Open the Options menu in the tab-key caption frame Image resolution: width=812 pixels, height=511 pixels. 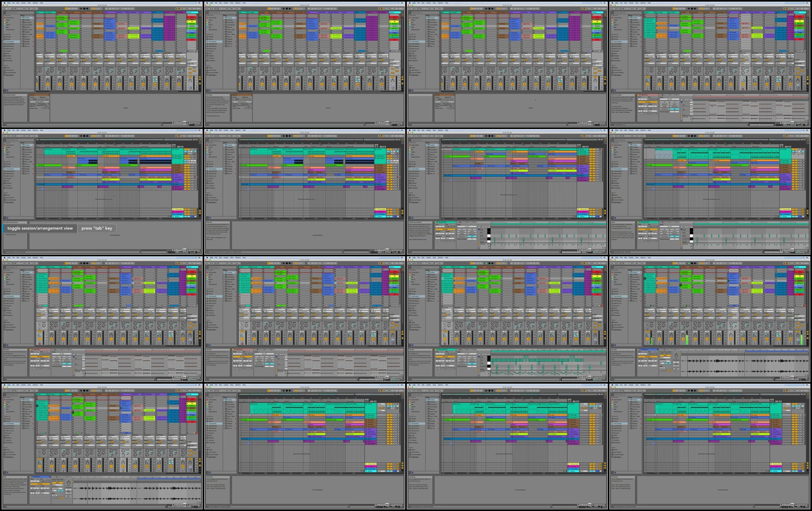point(35,130)
